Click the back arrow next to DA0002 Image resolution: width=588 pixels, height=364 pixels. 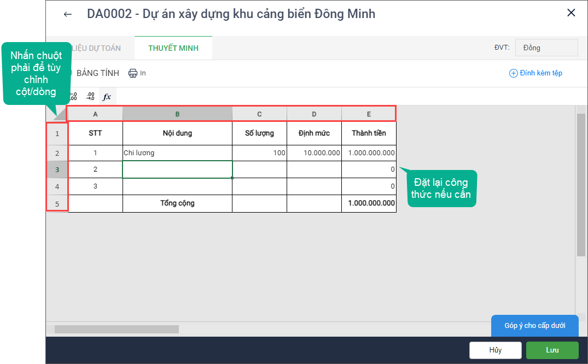[68, 14]
